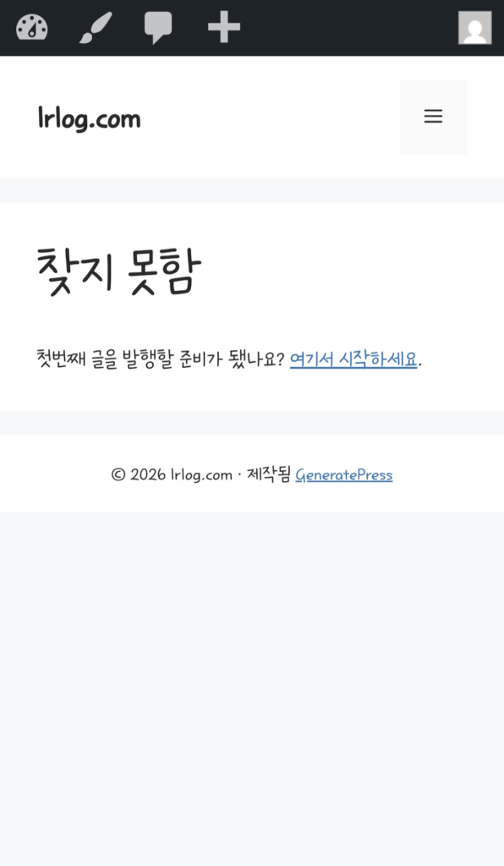This screenshot has height=866, width=504.
Task: Click lrlog.com name in footer copyright
Action: pyautogui.click(x=201, y=475)
